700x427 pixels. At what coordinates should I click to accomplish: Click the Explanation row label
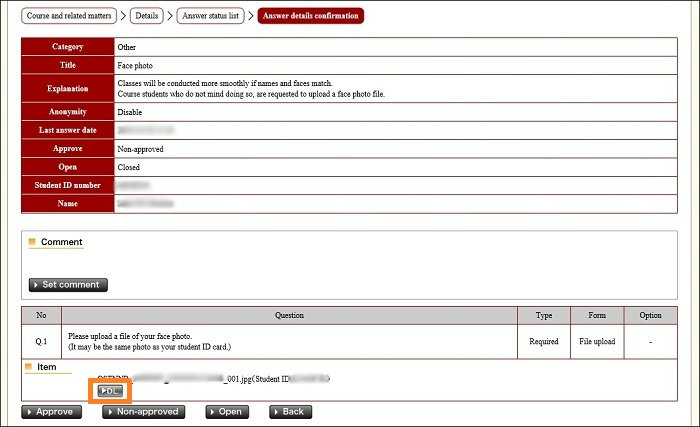tap(67, 88)
